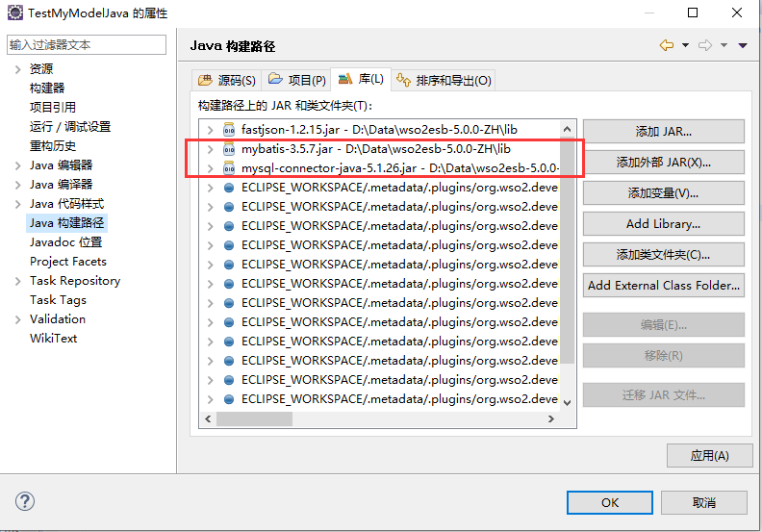
Task: Click the jar list scroll down arrow
Action: 567,402
